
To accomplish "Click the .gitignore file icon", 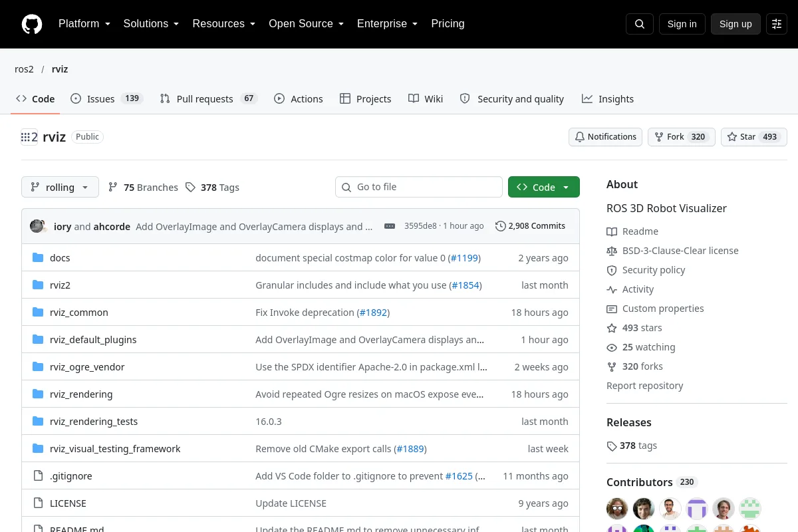I will point(38,476).
